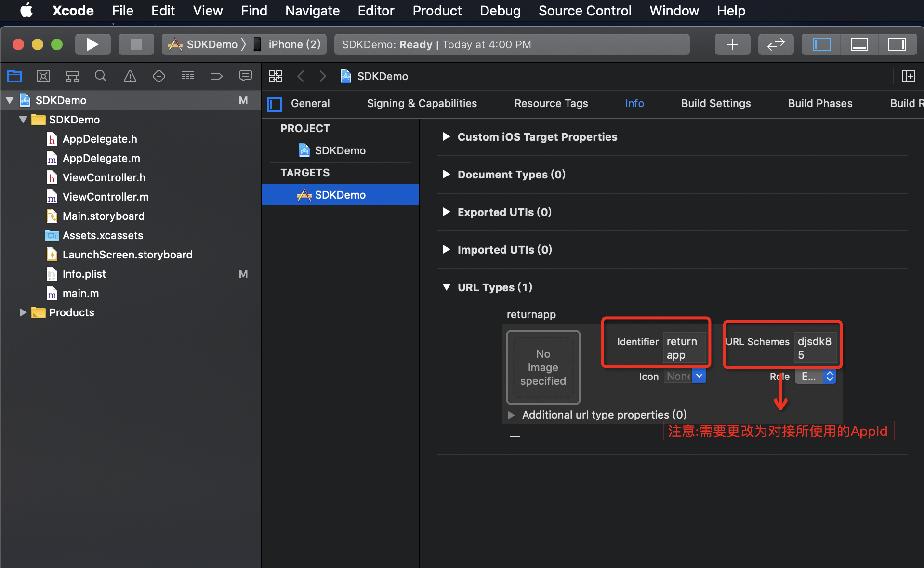Open the Product menu
Screen dimensions: 924x568
437,11
